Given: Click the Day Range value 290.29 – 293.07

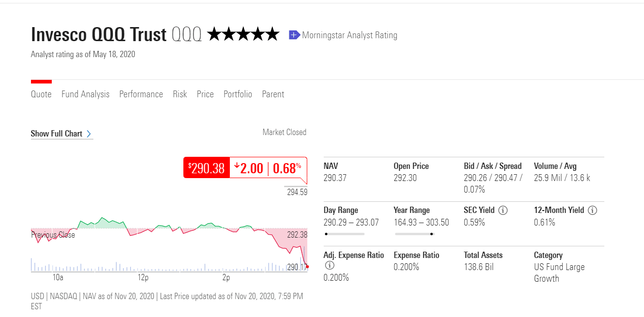Looking at the screenshot, I should tap(351, 223).
